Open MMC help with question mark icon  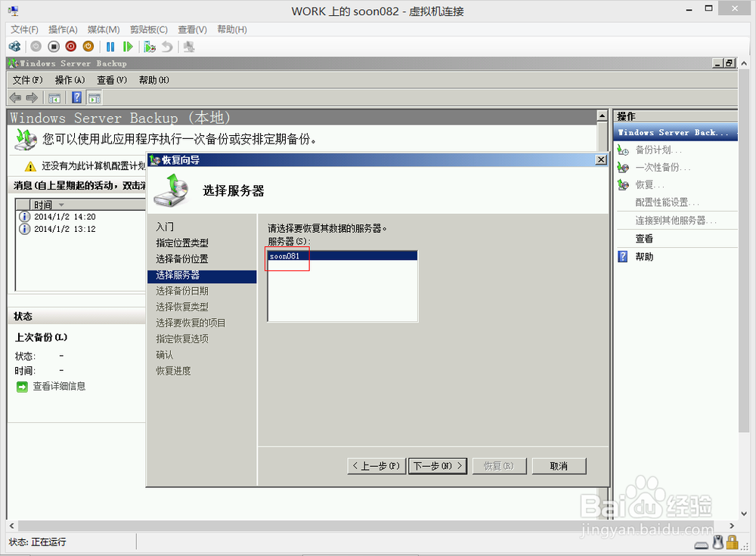[76, 97]
